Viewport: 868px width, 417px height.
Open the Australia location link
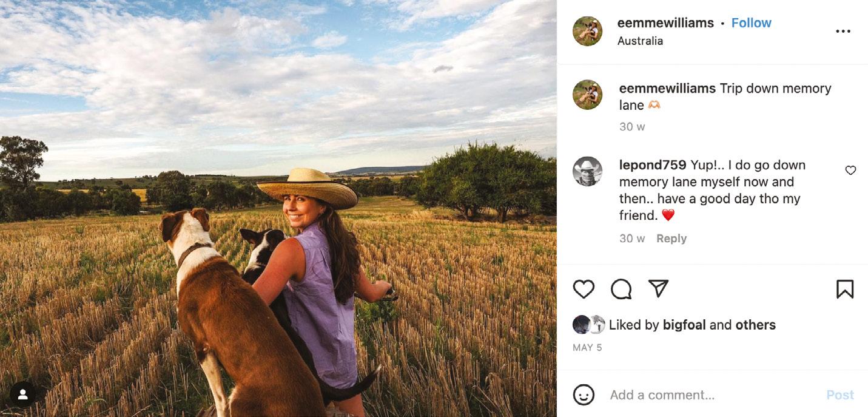640,41
